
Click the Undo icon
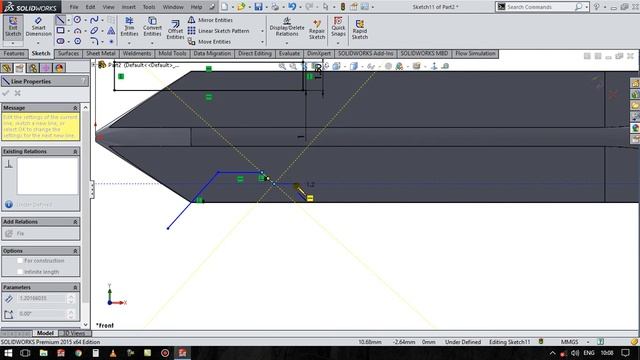coord(292,7)
